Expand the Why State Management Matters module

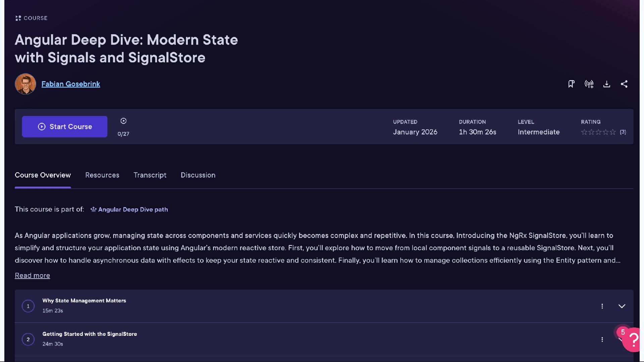coord(622,306)
